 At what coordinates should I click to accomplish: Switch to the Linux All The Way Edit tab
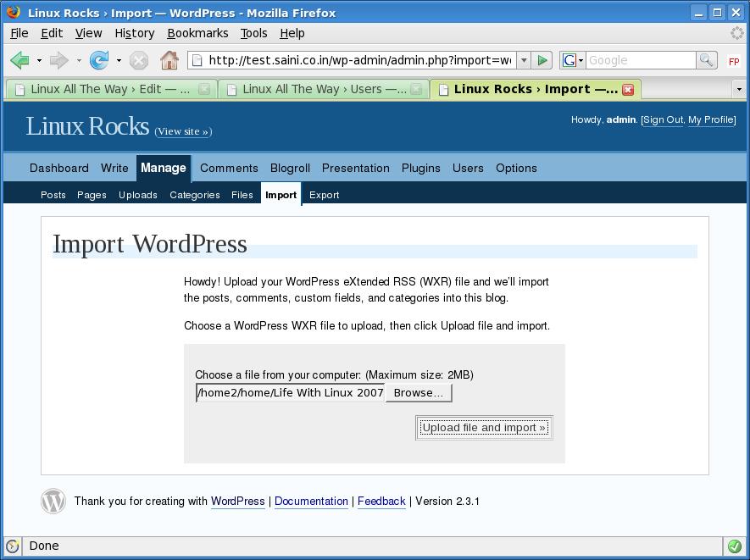(x=111, y=90)
